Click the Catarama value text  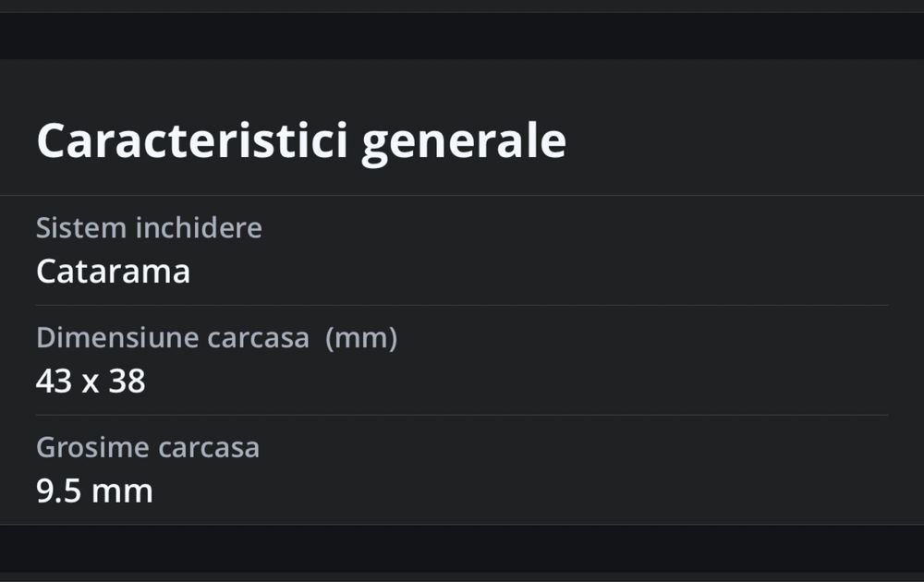click(x=113, y=272)
